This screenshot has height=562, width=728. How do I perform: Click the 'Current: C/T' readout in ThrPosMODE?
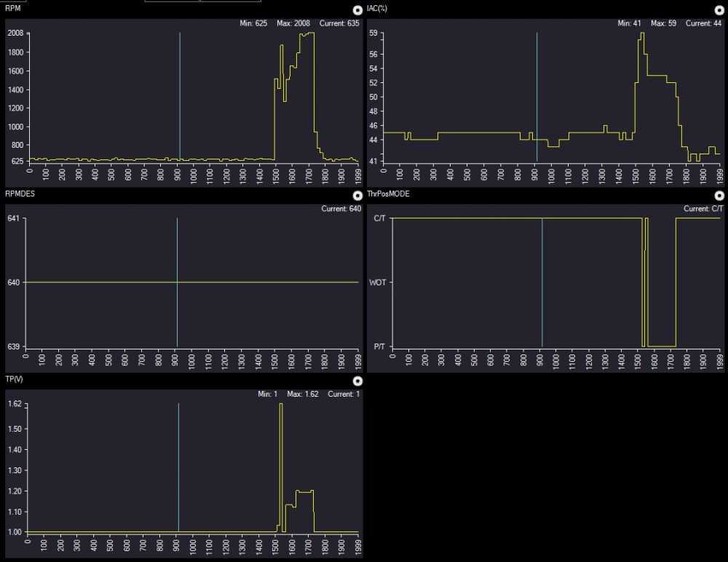[x=702, y=210]
